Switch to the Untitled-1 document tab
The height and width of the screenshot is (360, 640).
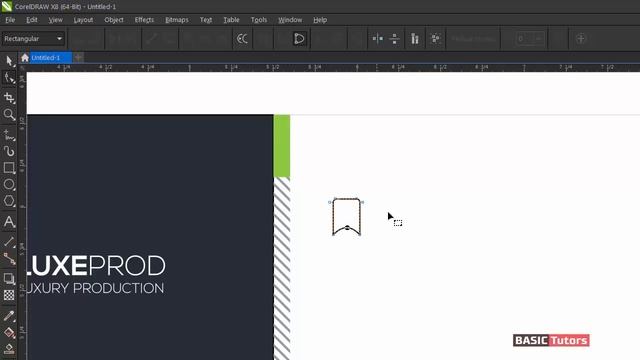pyautogui.click(x=51, y=58)
